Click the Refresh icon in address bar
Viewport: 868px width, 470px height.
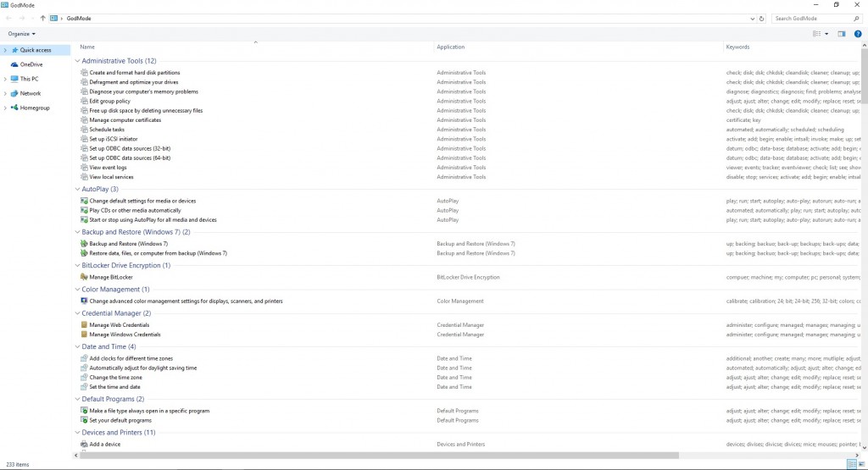[762, 19]
